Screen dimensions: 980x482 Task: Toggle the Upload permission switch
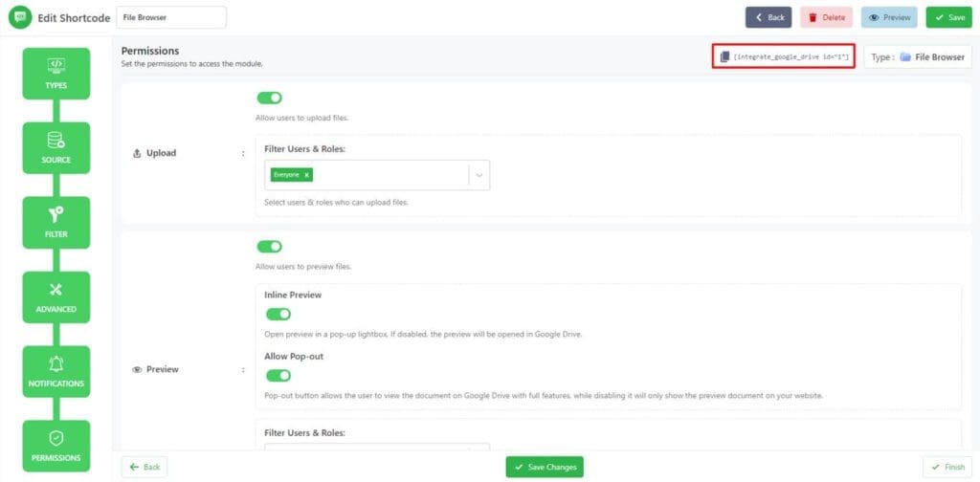coord(269,98)
